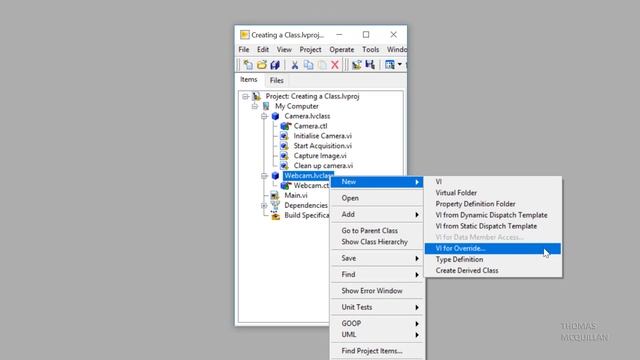The height and width of the screenshot is (360, 640).
Task: Expand the Dependencies tree node
Action: tap(264, 205)
